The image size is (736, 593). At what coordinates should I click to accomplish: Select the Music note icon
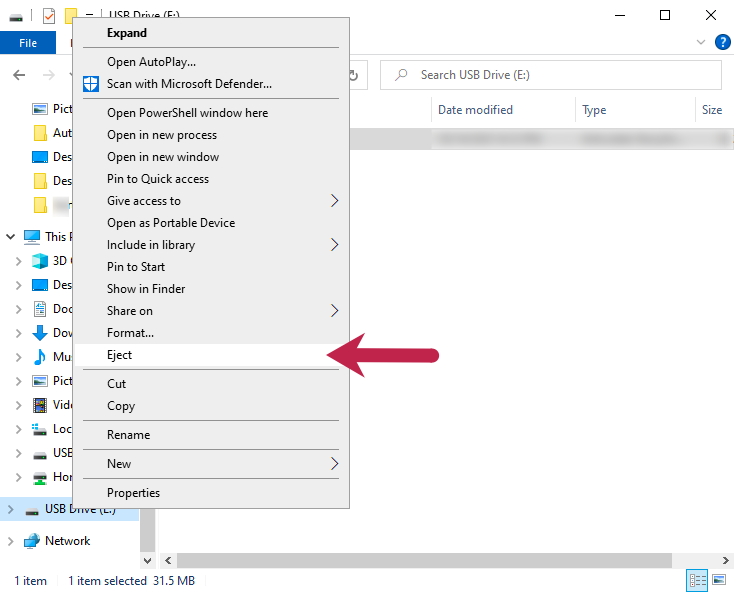[40, 357]
